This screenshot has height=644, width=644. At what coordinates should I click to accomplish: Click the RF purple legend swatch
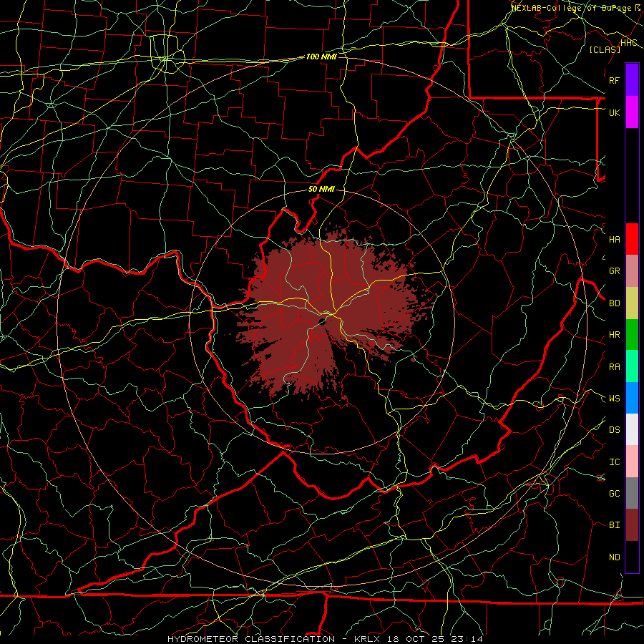[x=632, y=80]
